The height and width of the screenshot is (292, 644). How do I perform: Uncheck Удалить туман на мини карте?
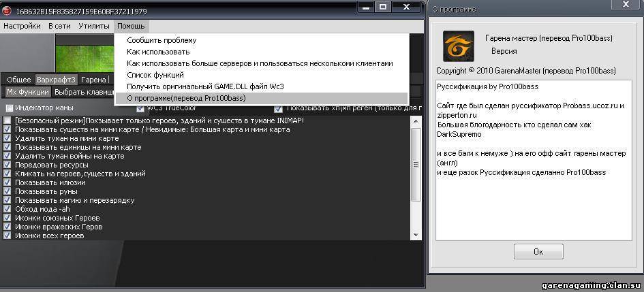click(x=7, y=138)
